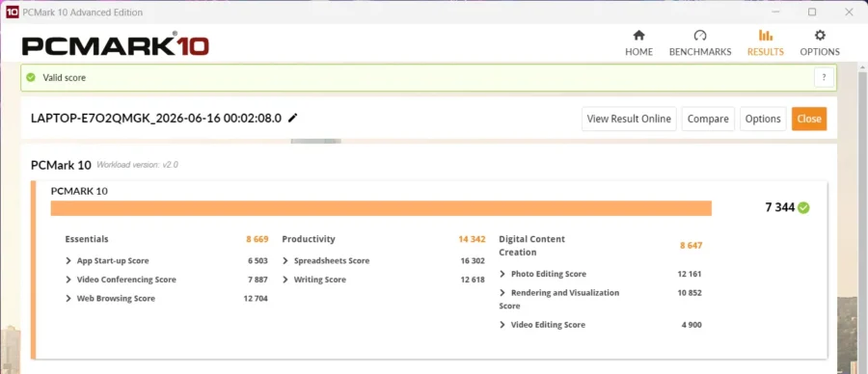This screenshot has width=868, height=374.
Task: Click the Photo Editing value 12 161
Action: (x=690, y=274)
